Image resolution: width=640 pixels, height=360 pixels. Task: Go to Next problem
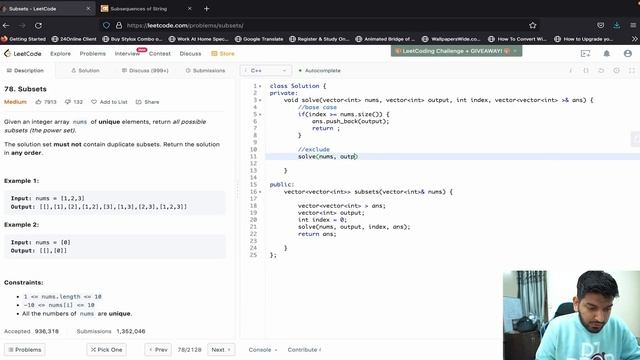pos(221,350)
